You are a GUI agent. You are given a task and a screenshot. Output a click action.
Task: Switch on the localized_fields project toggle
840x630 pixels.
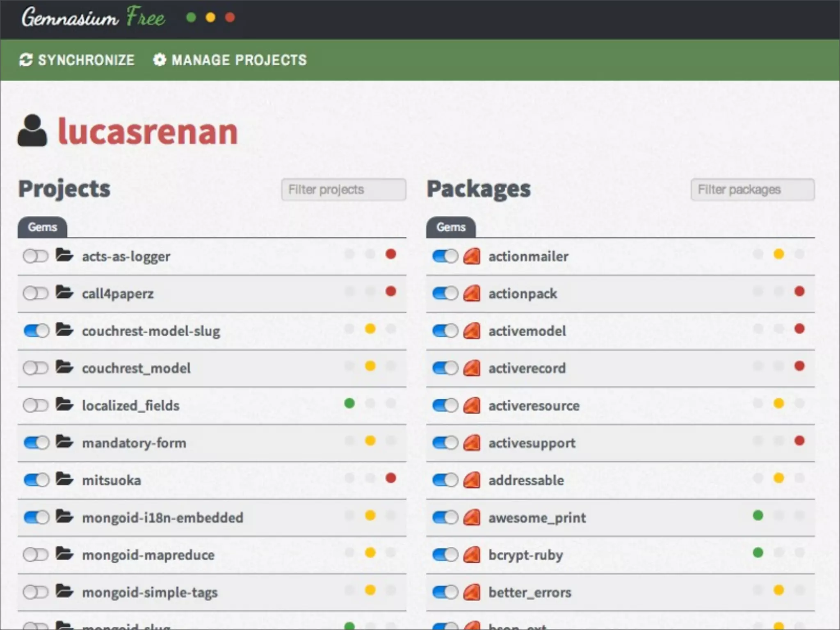pos(36,405)
